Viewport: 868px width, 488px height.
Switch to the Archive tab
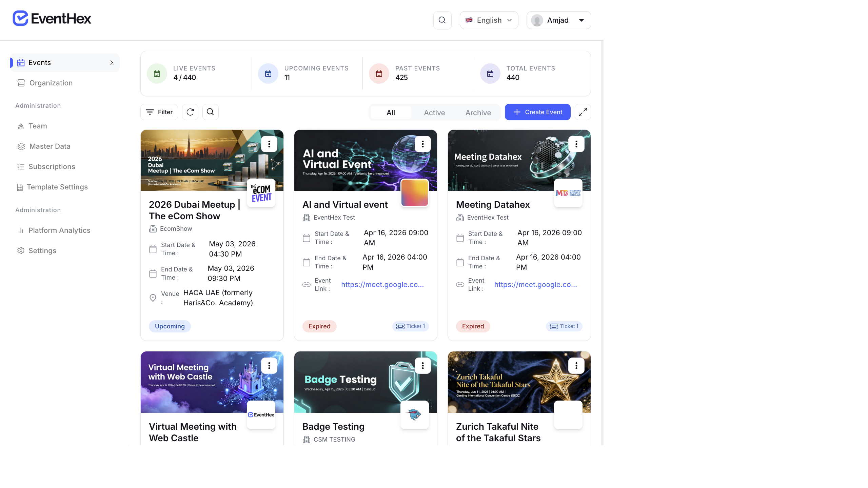[x=478, y=113]
